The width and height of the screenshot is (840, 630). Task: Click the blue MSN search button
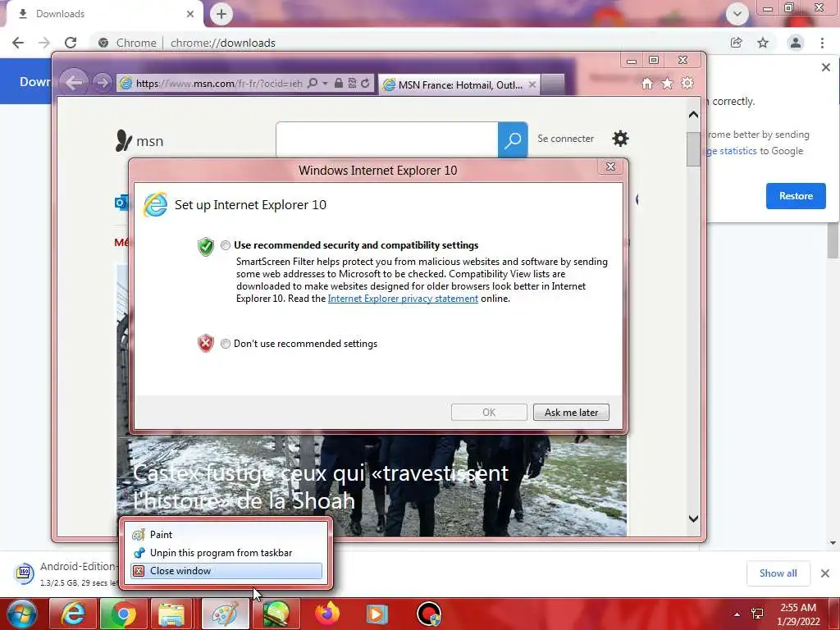513,139
